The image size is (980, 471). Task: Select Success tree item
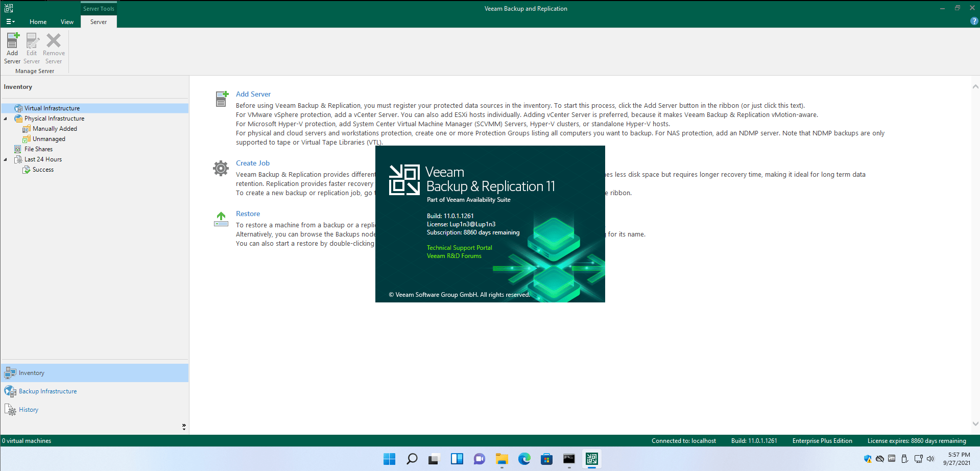pyautogui.click(x=43, y=170)
